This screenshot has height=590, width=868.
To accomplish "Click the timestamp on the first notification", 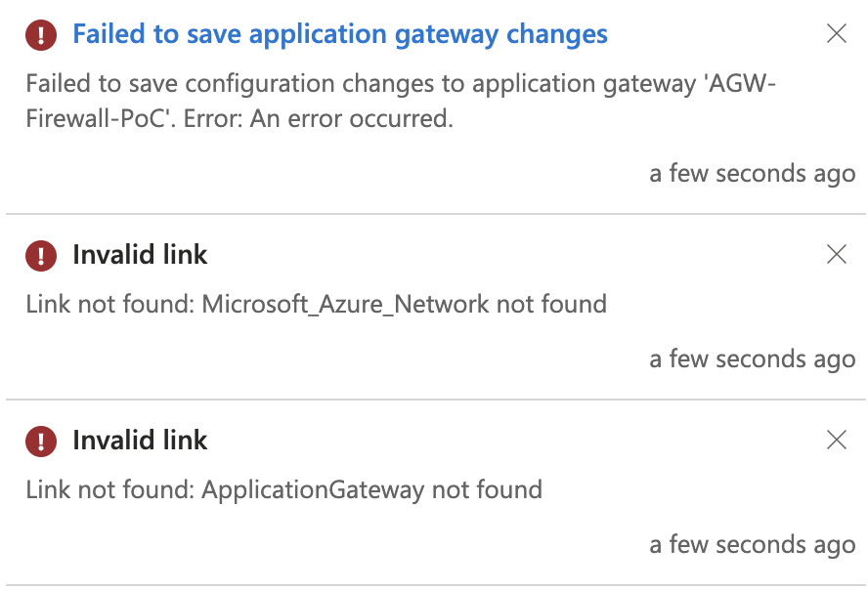I will [x=752, y=173].
